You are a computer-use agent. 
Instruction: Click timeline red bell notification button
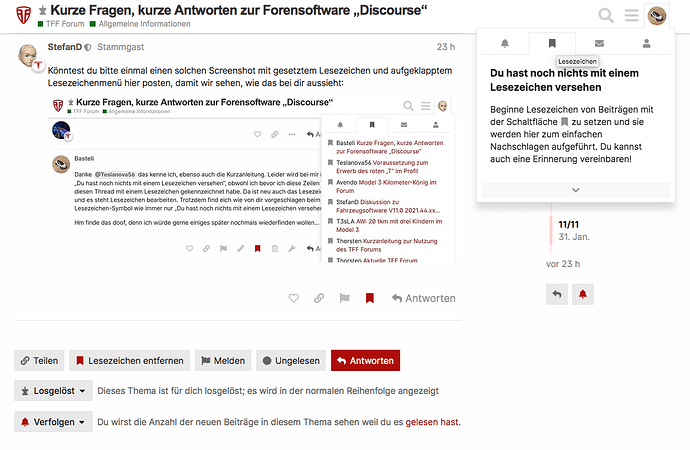tap(583, 294)
